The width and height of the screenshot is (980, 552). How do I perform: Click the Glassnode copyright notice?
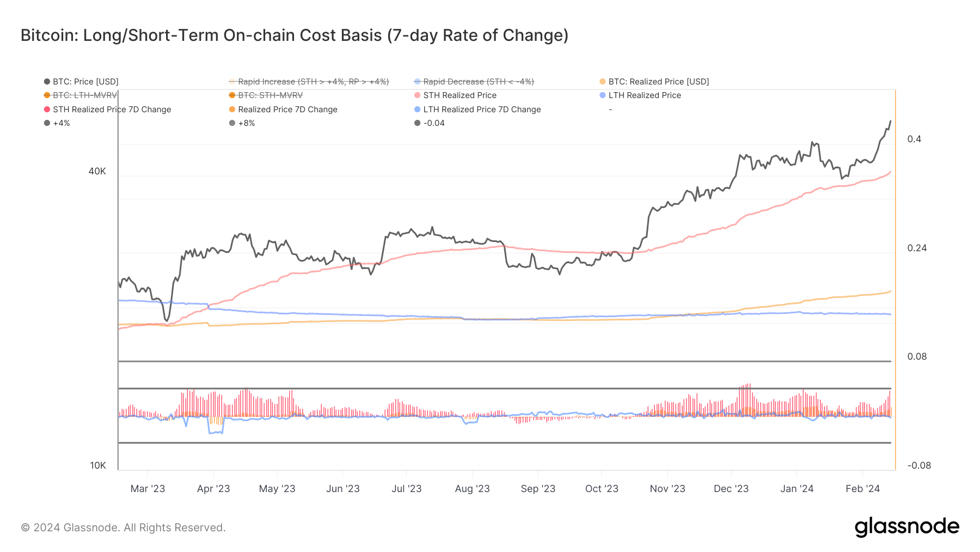click(123, 527)
